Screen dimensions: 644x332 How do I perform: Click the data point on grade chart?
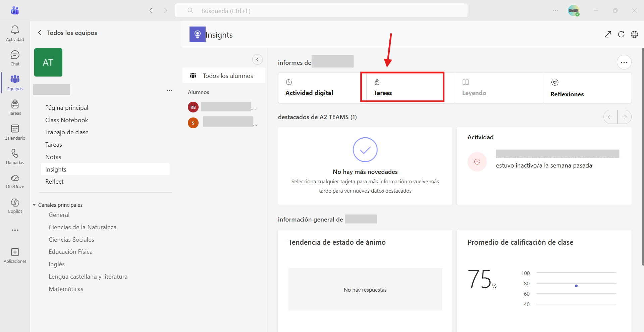pos(576,286)
